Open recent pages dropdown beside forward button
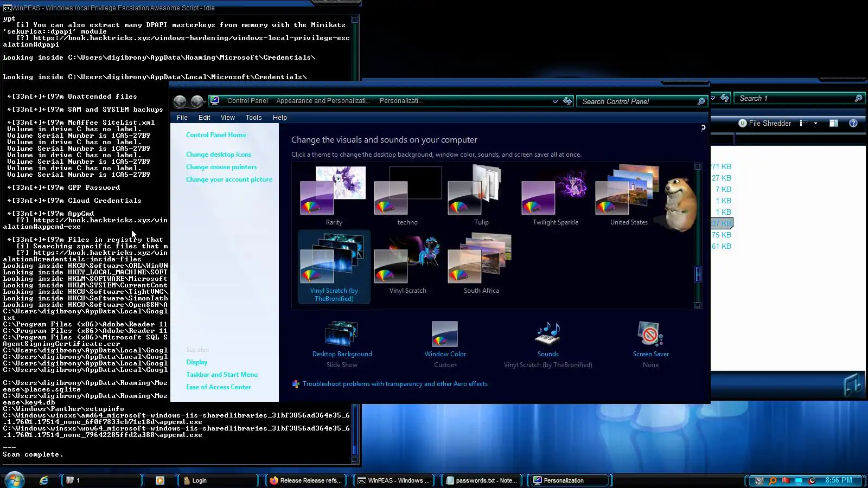 point(206,102)
